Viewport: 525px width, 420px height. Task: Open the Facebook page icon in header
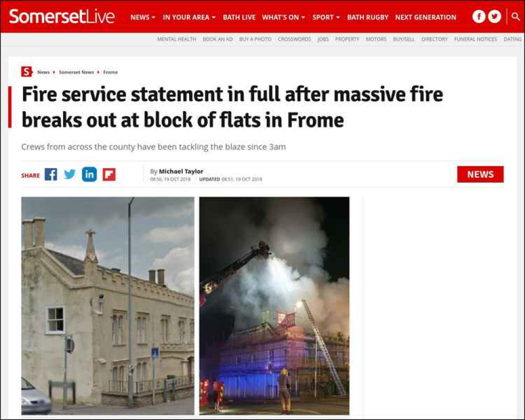coord(479,16)
